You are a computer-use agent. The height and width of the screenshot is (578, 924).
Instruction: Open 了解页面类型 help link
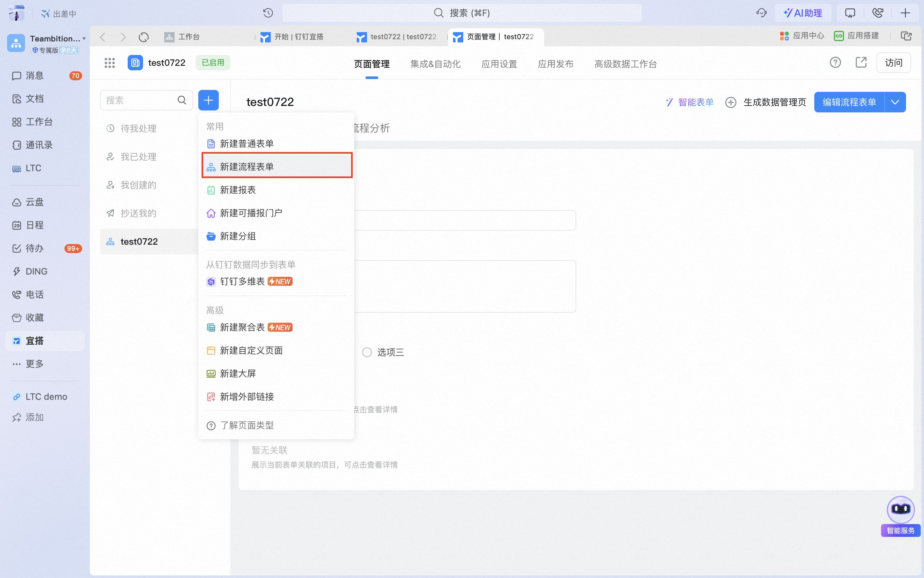click(277, 425)
